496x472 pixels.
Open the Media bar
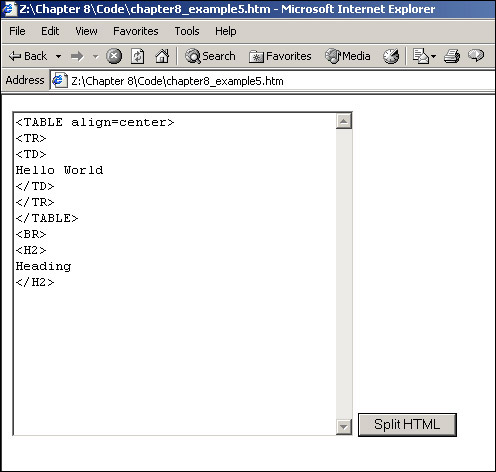[348, 56]
